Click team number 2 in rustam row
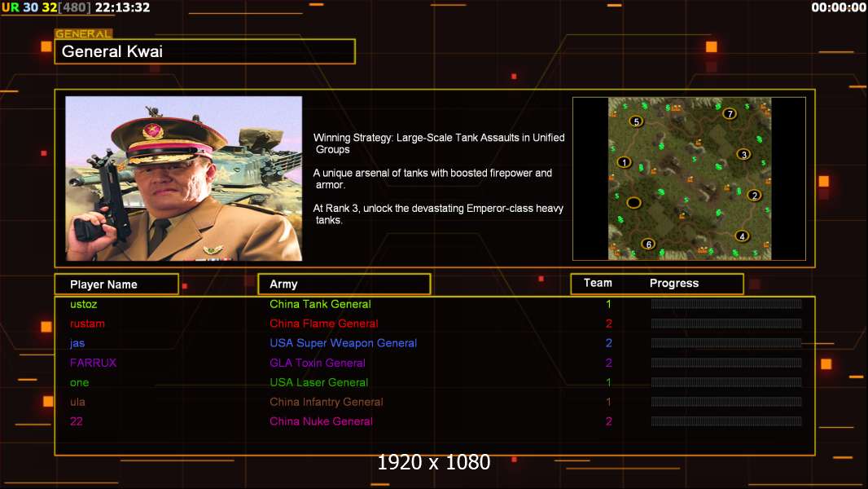Image resolution: width=868 pixels, height=489 pixels. pyautogui.click(x=608, y=324)
